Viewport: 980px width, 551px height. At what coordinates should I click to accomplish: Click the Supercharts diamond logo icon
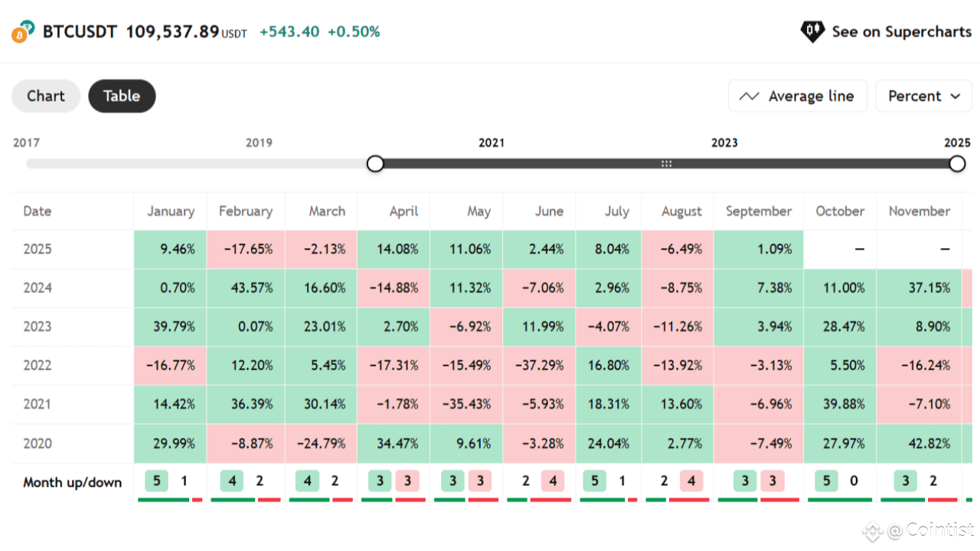(812, 31)
